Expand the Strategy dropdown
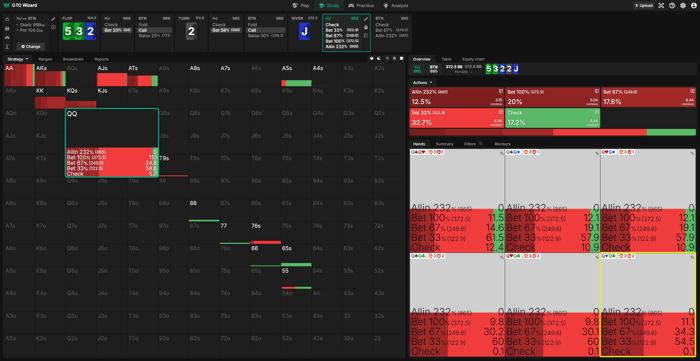 click(x=18, y=58)
